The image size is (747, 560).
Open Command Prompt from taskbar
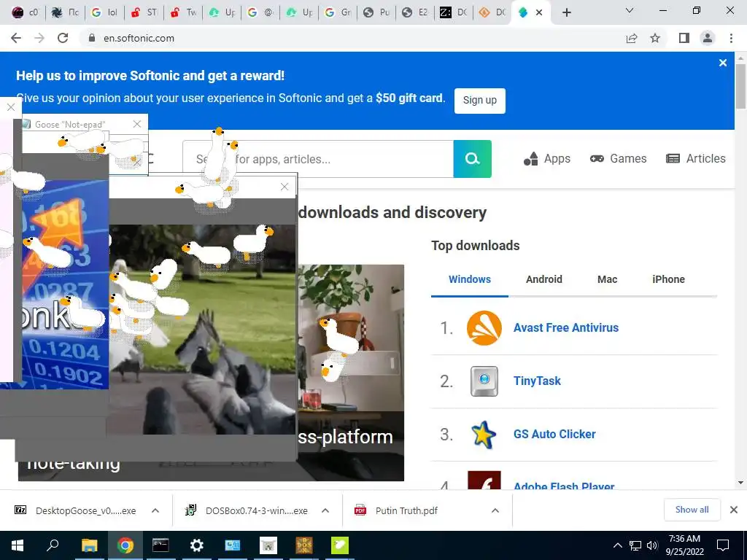tap(160, 545)
